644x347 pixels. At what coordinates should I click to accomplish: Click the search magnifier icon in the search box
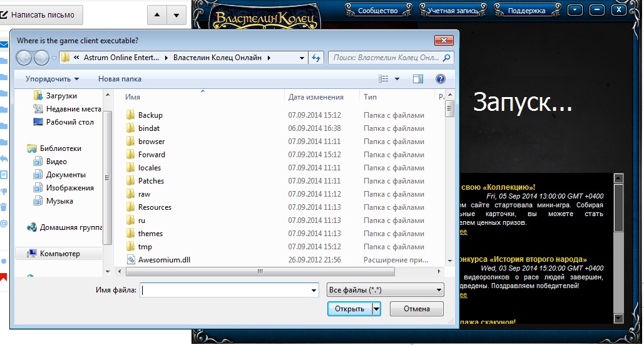click(x=447, y=58)
